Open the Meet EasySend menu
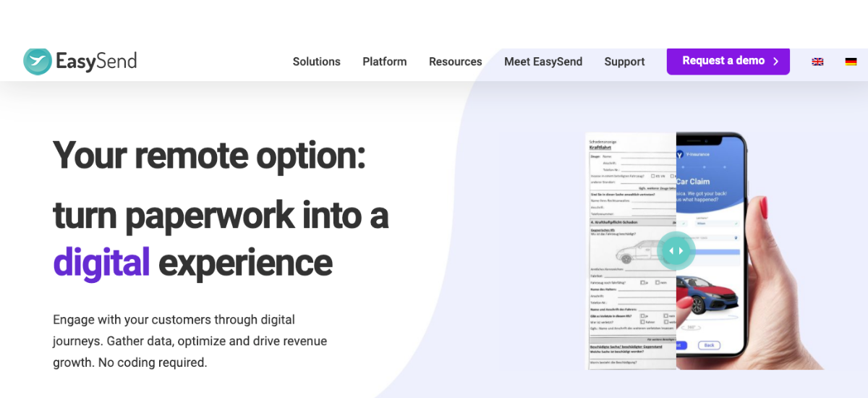This screenshot has height=398, width=868. (x=543, y=62)
